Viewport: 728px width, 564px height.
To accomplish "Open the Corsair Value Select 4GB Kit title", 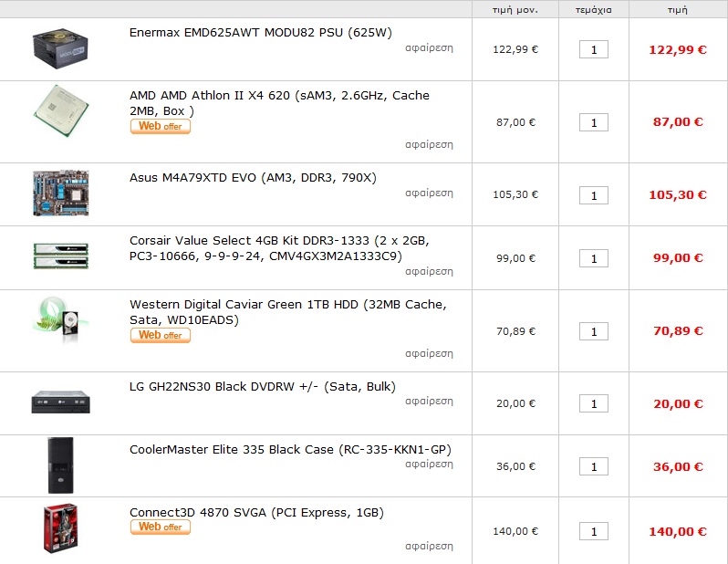I will click(279, 248).
